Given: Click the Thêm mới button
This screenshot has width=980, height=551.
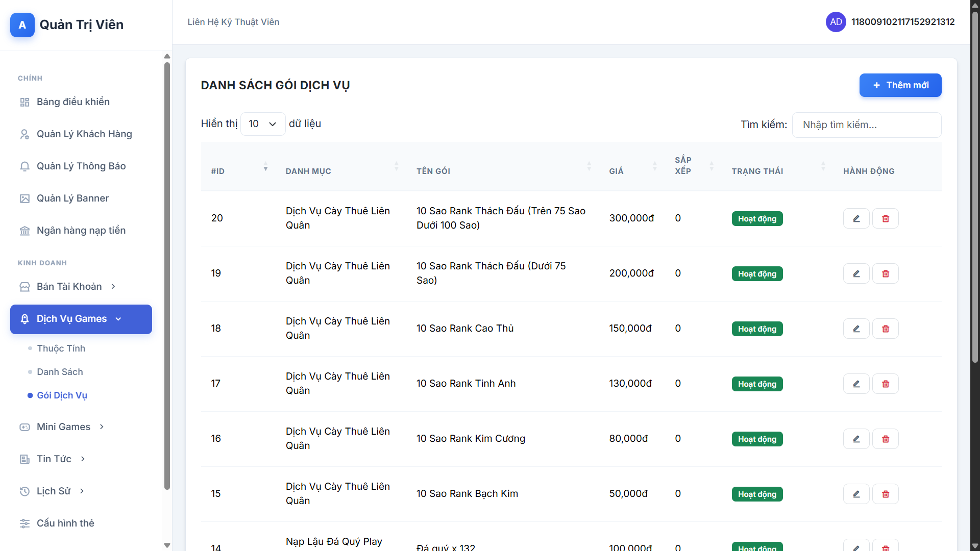Looking at the screenshot, I should (x=900, y=85).
